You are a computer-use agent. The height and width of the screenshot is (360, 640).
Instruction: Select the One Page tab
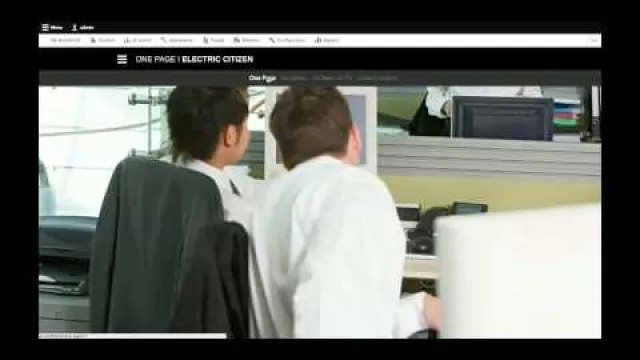click(262, 78)
